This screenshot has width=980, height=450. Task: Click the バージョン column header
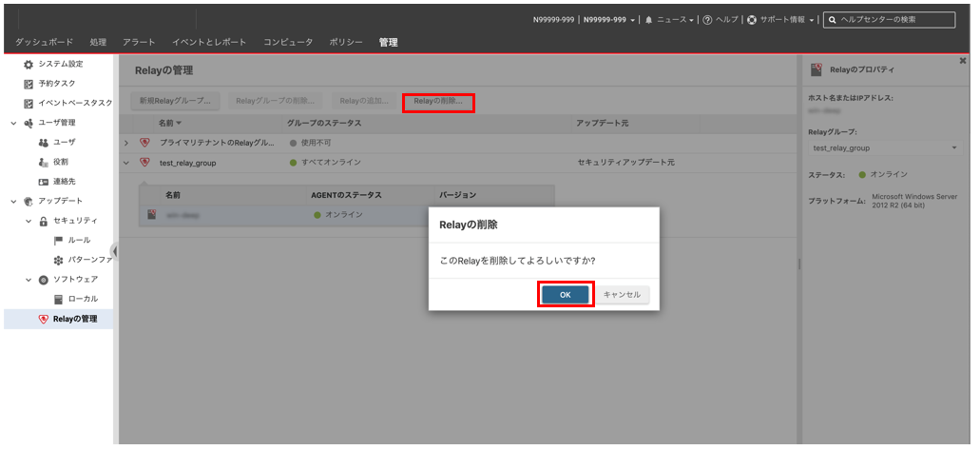tap(457, 195)
